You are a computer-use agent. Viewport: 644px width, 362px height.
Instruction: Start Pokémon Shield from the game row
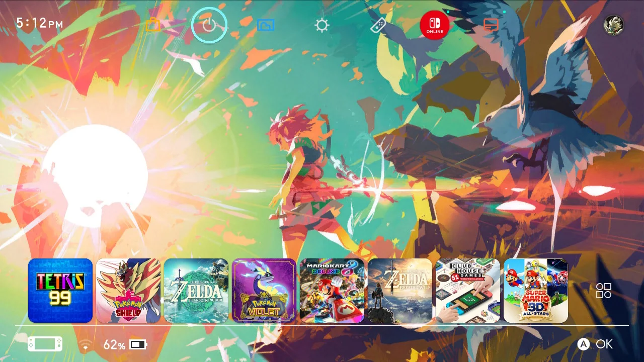tap(128, 291)
